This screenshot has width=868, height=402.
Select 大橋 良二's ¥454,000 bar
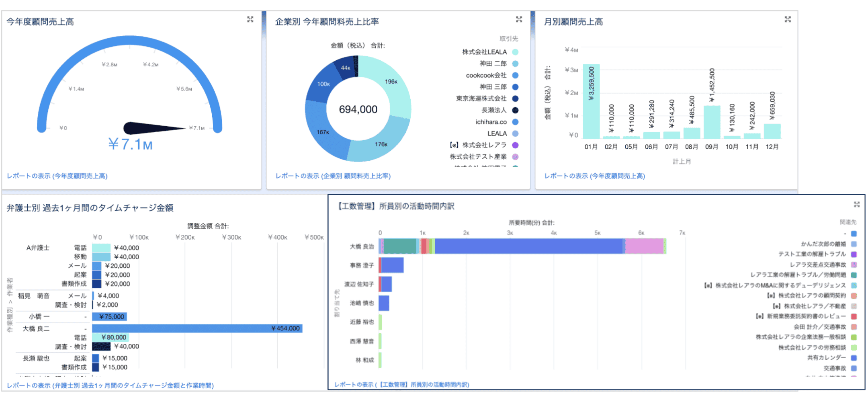point(197,328)
